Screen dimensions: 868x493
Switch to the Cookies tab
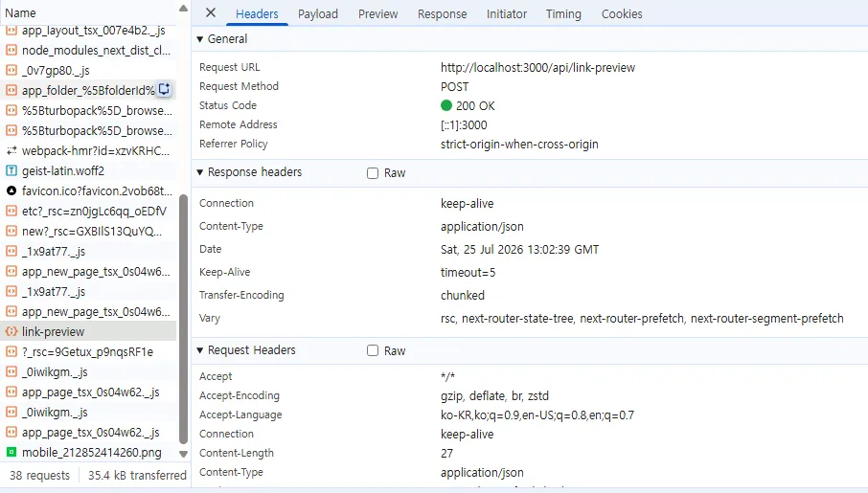click(x=622, y=13)
